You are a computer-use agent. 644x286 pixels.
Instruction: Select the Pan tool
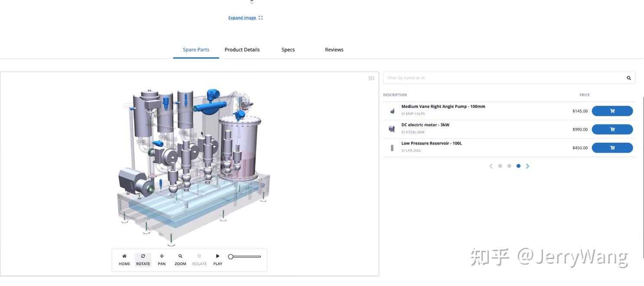coord(161,259)
